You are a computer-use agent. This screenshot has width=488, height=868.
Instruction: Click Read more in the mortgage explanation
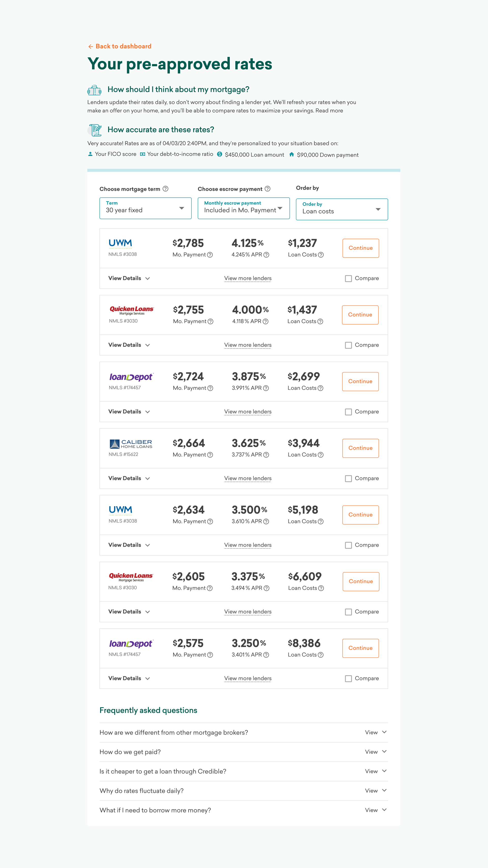(329, 111)
